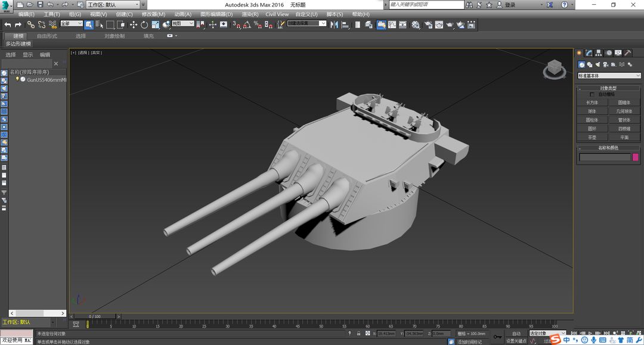This screenshot has height=345, width=644.
Task: Toggle visibility of GunUSS406mmMI object
Action: 17,80
